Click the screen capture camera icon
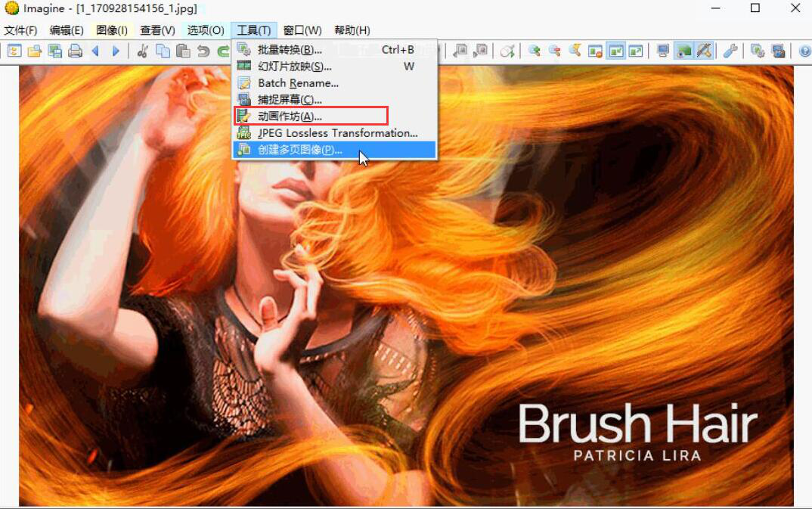This screenshot has width=812, height=509. pos(778,51)
